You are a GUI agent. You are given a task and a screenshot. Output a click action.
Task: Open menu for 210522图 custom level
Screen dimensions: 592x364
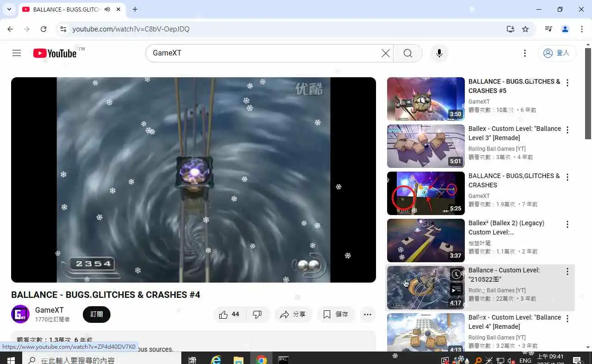click(567, 271)
